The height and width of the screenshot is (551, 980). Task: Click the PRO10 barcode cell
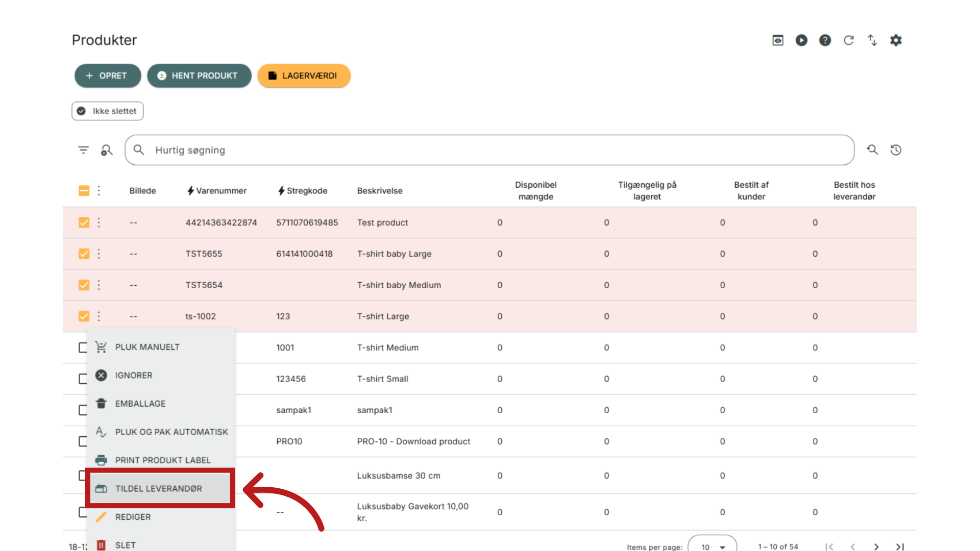(289, 441)
